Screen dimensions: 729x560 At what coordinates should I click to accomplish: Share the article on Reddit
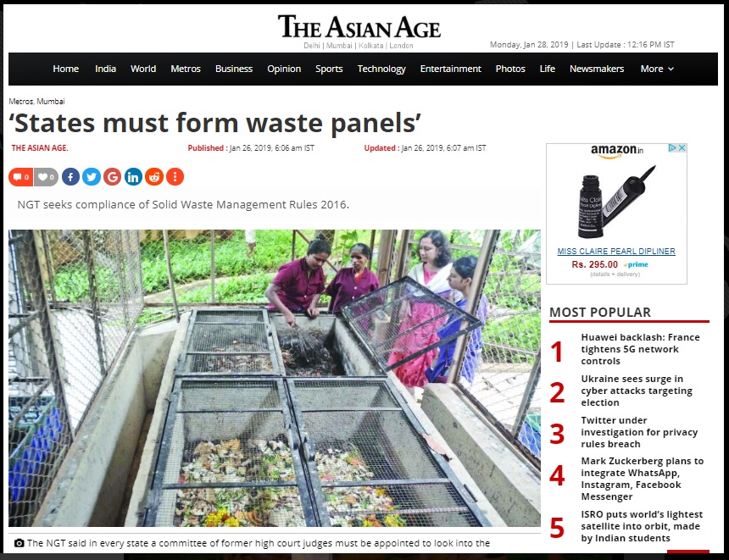154,177
